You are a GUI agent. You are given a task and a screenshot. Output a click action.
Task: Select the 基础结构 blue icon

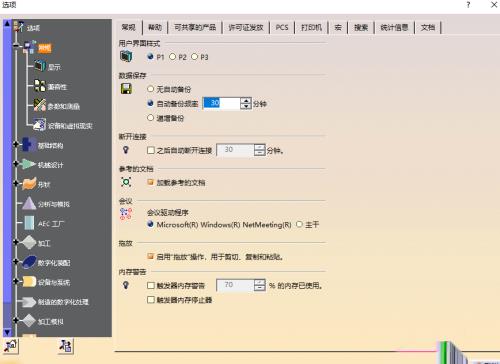pos(29,145)
